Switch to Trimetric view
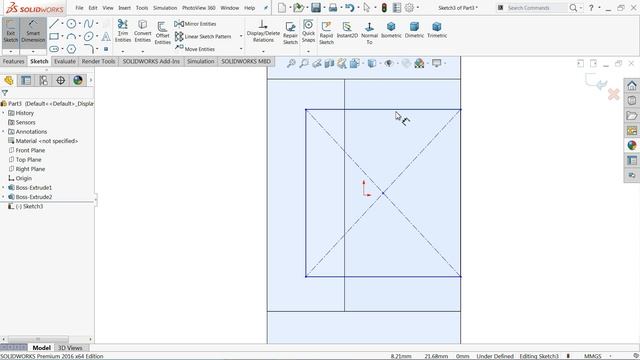Image resolution: width=640 pixels, height=360 pixels. [437, 31]
